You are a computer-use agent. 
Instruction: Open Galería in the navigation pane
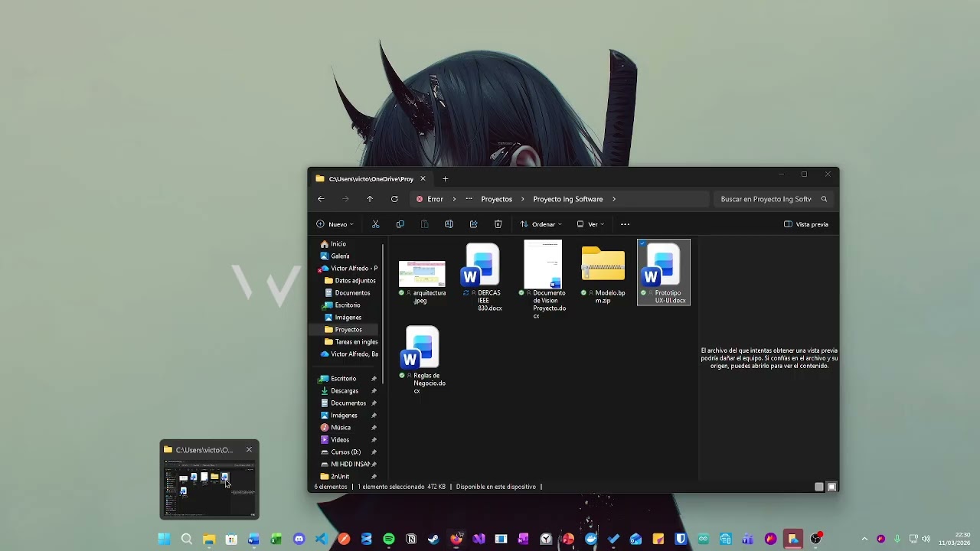(x=340, y=256)
